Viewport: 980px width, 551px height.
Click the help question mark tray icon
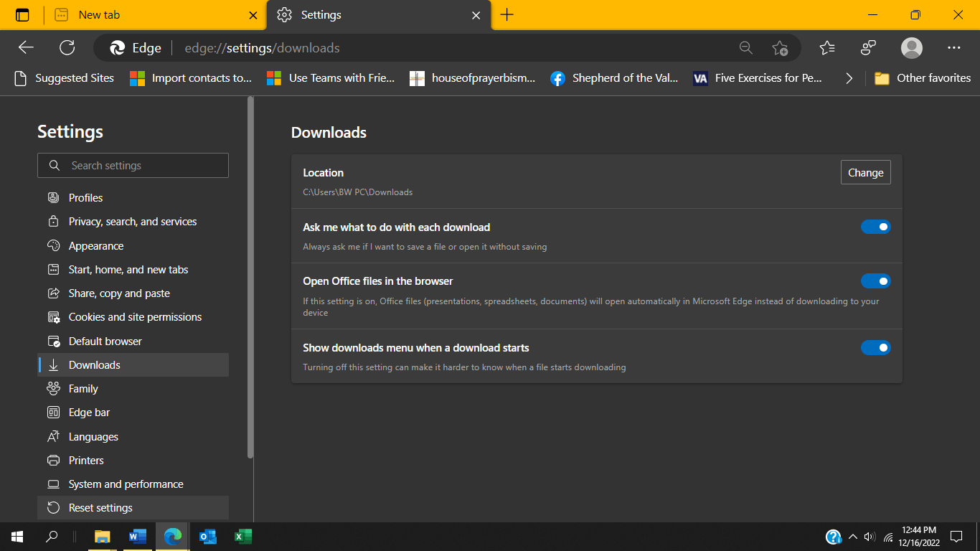tap(834, 536)
